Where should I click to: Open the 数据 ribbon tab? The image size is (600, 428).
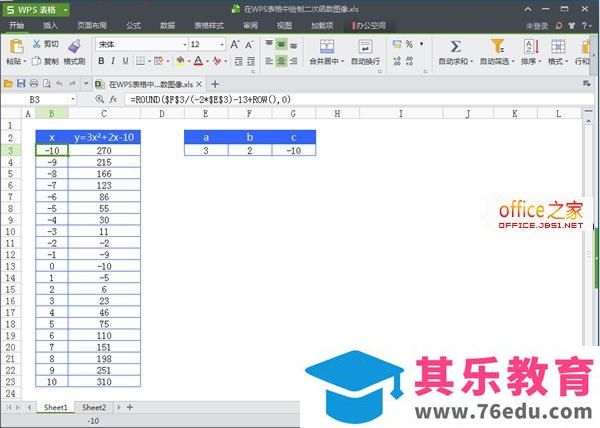(168, 26)
